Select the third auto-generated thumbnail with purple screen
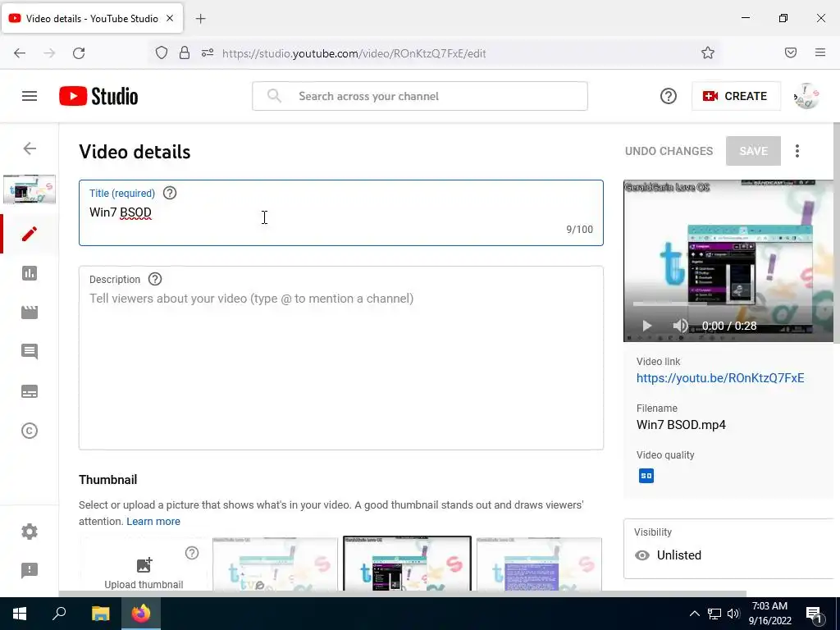This screenshot has height=630, width=840. click(539, 564)
